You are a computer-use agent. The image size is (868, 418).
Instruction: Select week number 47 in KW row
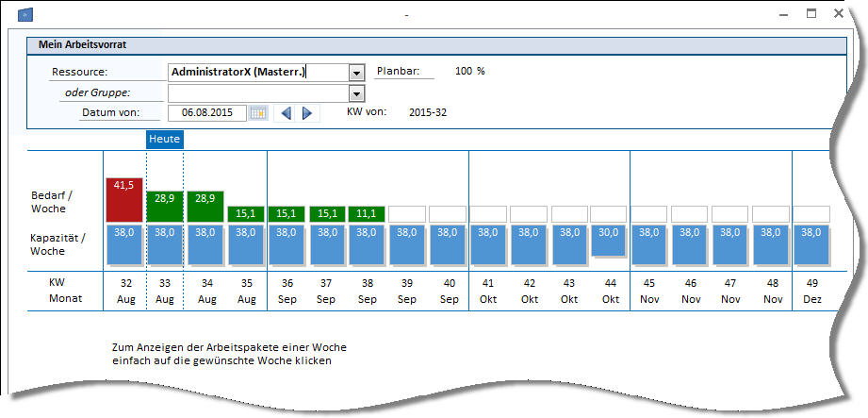click(730, 283)
